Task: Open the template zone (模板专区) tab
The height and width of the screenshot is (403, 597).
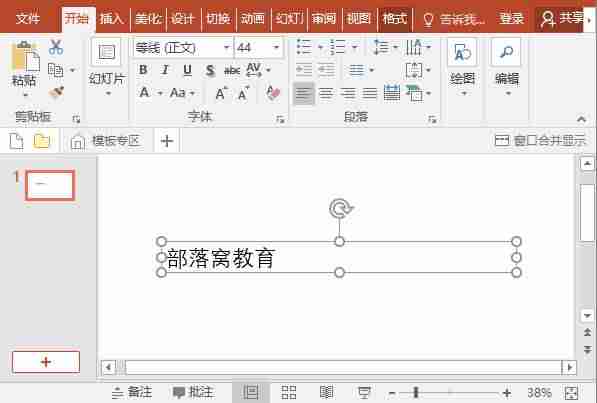Action: coord(106,141)
